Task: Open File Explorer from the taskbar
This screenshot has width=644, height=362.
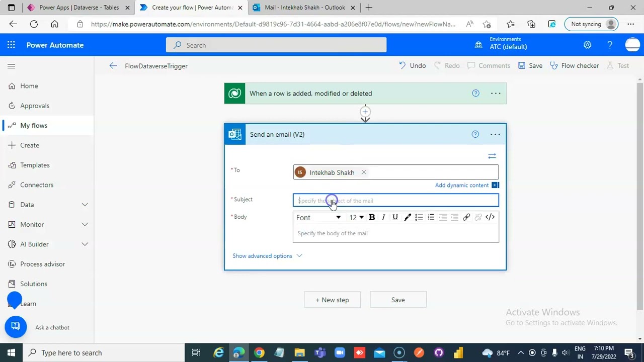Action: click(299, 352)
